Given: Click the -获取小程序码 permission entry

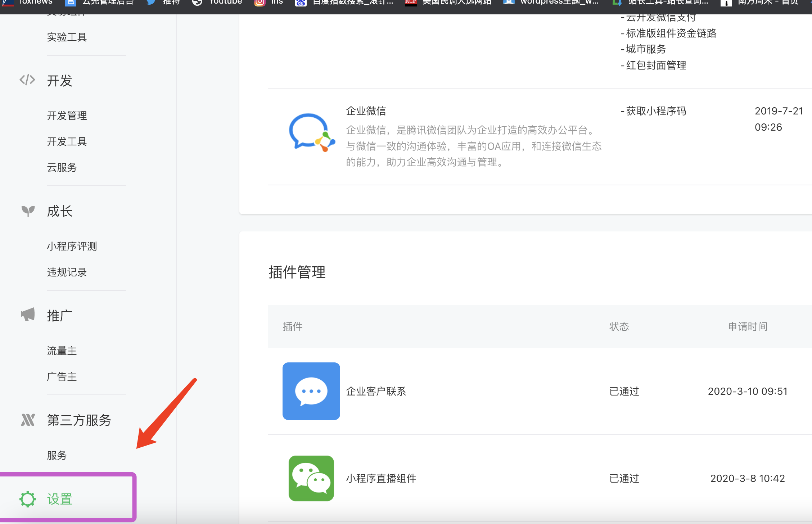Looking at the screenshot, I should (x=653, y=111).
